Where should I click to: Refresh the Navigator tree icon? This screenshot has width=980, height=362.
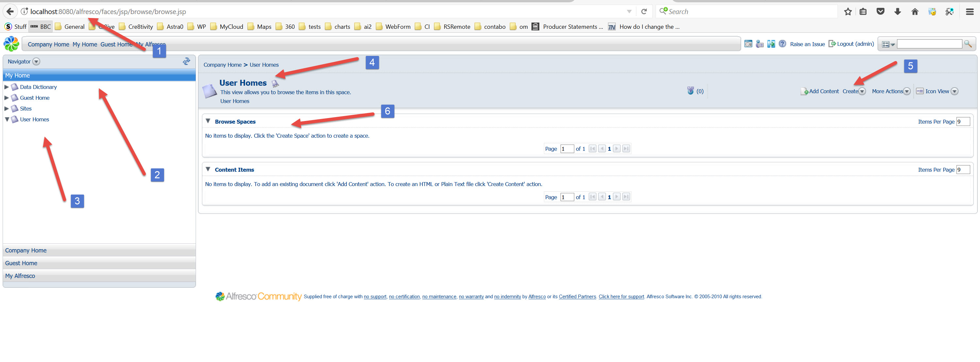[187, 61]
